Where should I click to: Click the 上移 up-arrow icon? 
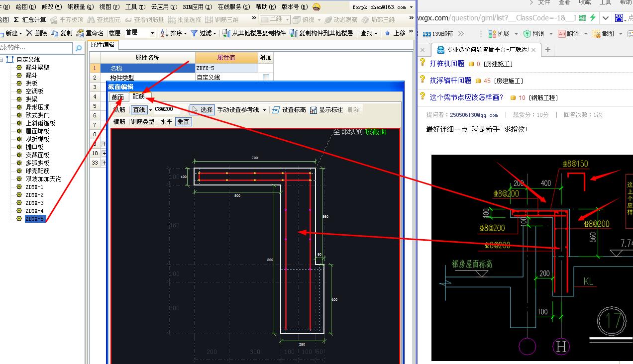tap(388, 33)
